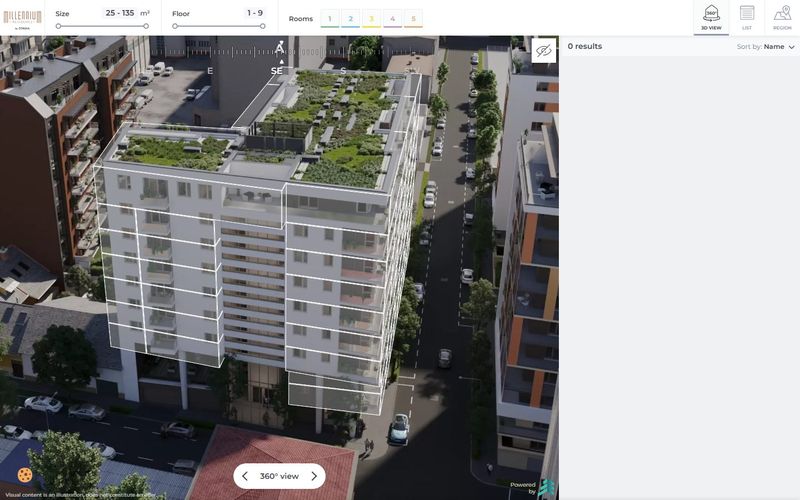This screenshot has width=800, height=500.
Task: Click the E marker on compass
Action: [x=210, y=71]
